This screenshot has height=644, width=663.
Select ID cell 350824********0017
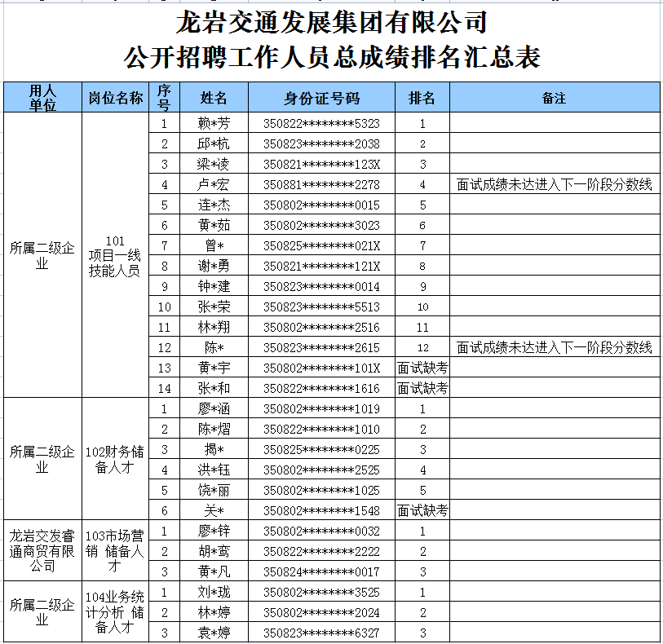coord(321,571)
